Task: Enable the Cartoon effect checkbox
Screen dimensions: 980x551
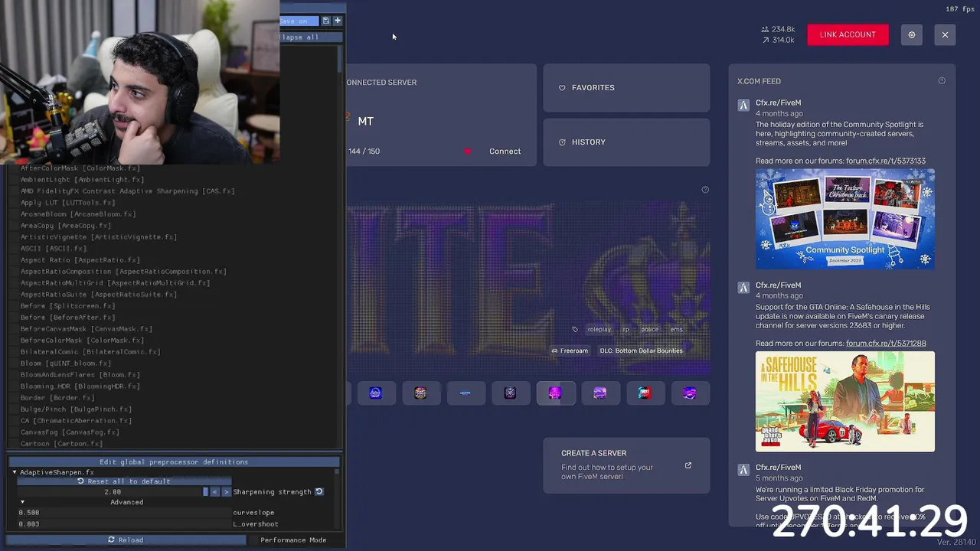Action: tap(13, 444)
